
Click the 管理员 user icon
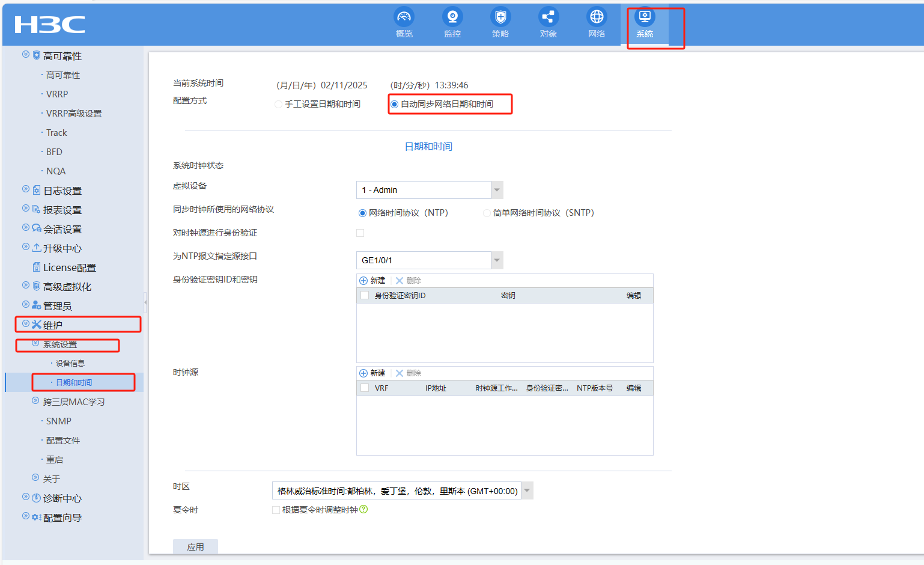click(x=37, y=306)
